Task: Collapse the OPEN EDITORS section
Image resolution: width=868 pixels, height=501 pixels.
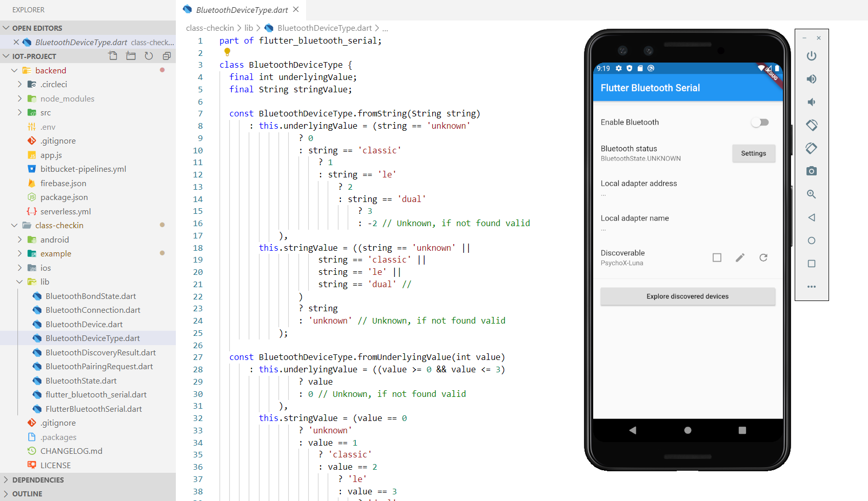Action: [x=7, y=28]
